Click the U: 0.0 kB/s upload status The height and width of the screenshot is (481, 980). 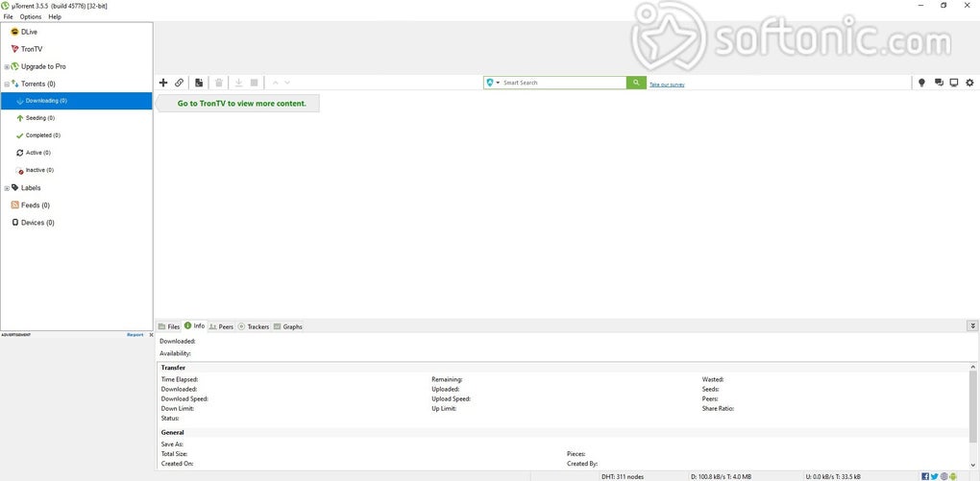[x=833, y=476]
